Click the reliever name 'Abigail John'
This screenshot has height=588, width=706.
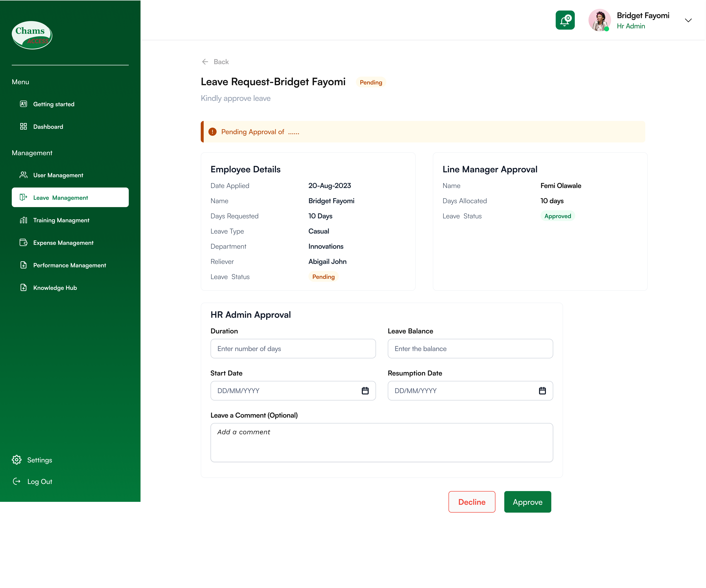click(x=327, y=262)
